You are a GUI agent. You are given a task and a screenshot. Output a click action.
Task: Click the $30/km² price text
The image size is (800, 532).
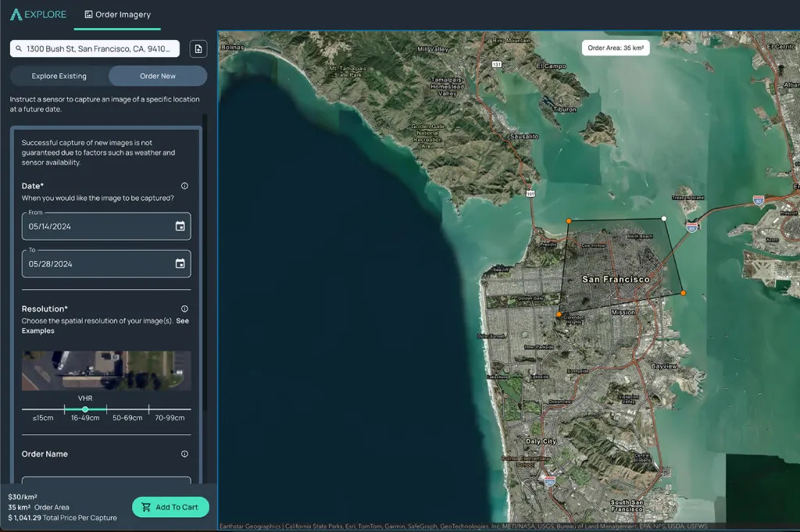pos(23,497)
